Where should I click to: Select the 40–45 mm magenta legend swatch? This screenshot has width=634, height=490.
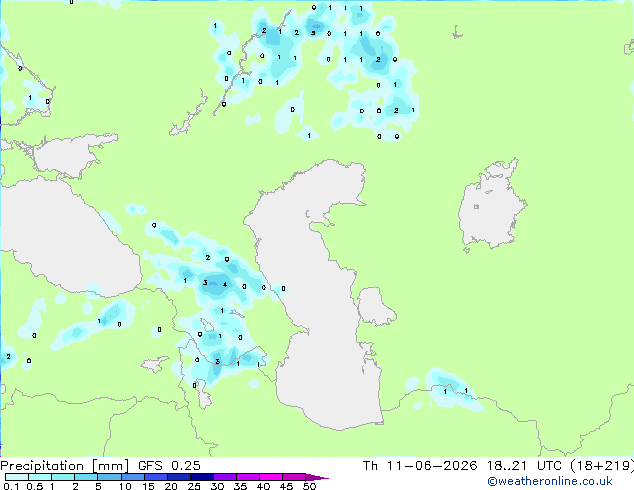(x=271, y=477)
